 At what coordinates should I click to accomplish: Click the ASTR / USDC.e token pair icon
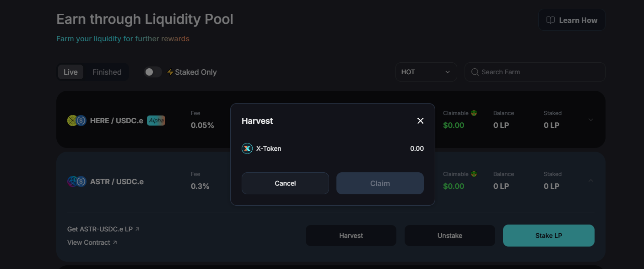(77, 181)
